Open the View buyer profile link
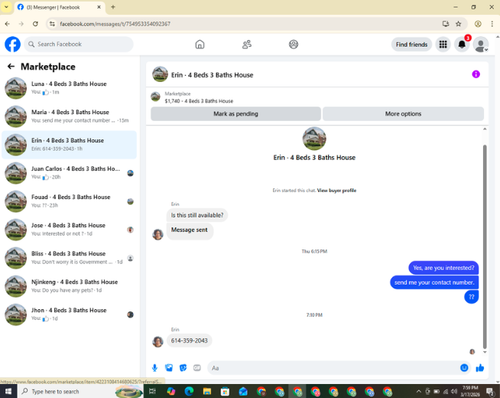500x398 pixels. coord(336,190)
